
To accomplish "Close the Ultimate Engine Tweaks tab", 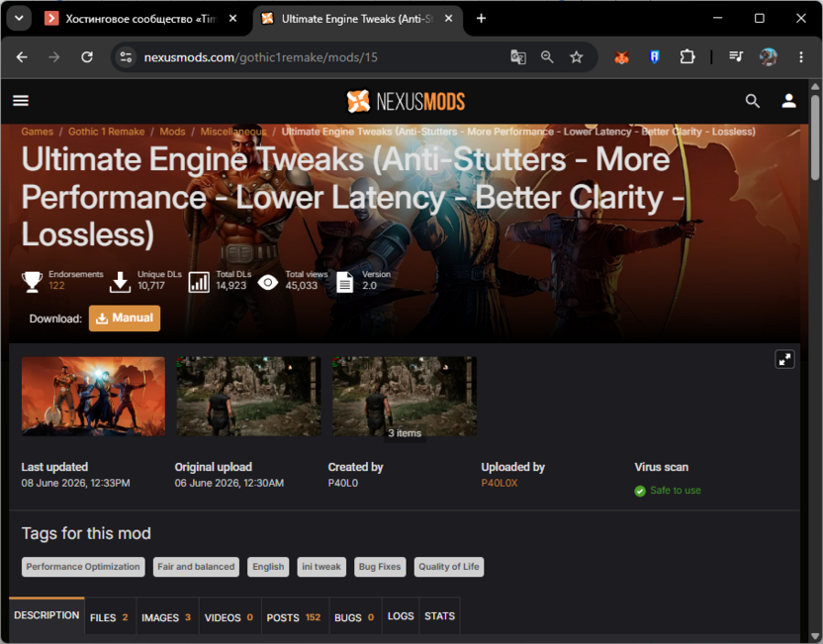I will (449, 19).
